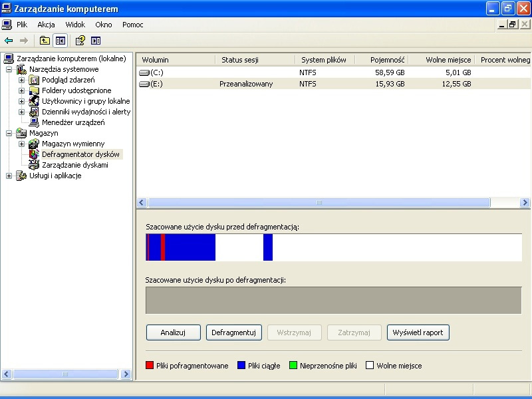Open the Widok menu
Screen dimensions: 532x399
(x=75, y=25)
